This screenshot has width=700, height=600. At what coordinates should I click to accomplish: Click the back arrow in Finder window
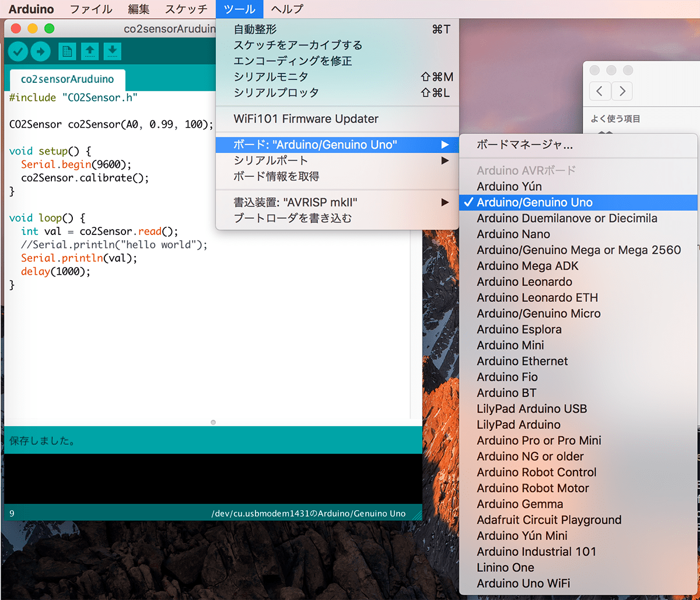[600, 91]
